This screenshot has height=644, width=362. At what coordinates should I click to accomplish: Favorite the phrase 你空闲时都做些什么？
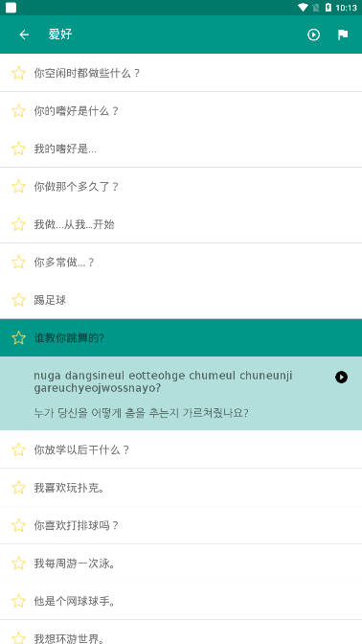[18, 73]
